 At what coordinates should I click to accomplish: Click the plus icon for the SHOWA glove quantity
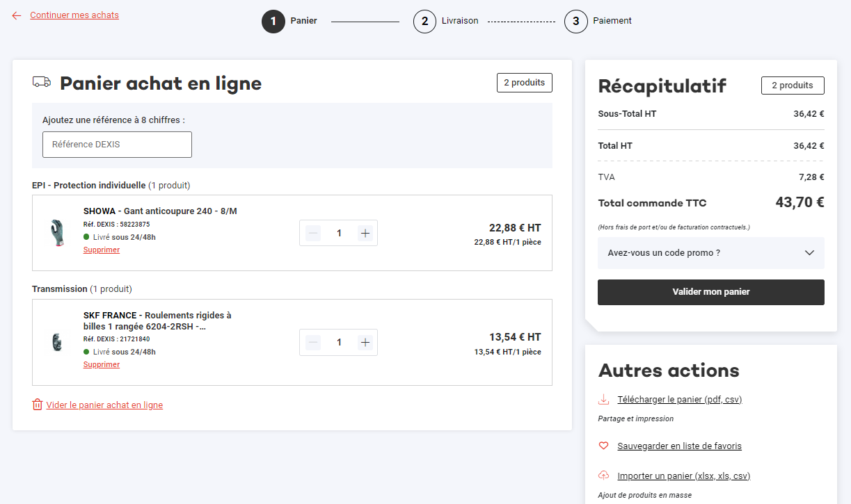pos(365,233)
